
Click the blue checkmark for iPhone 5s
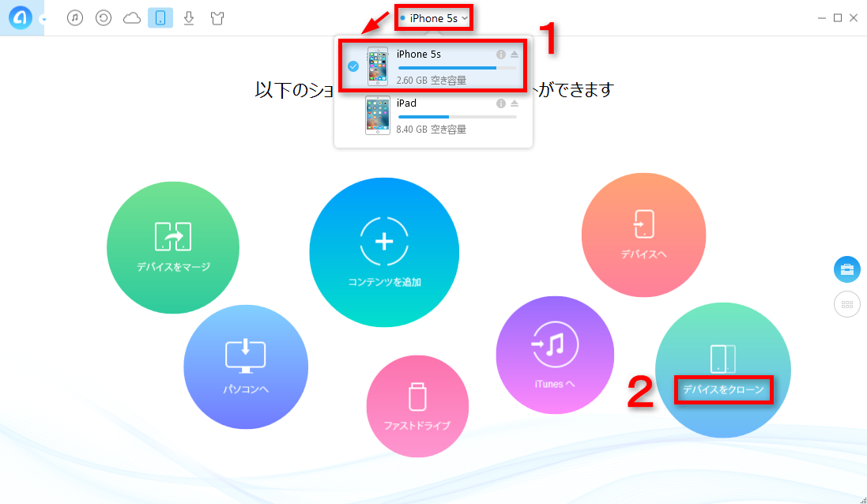(x=353, y=66)
